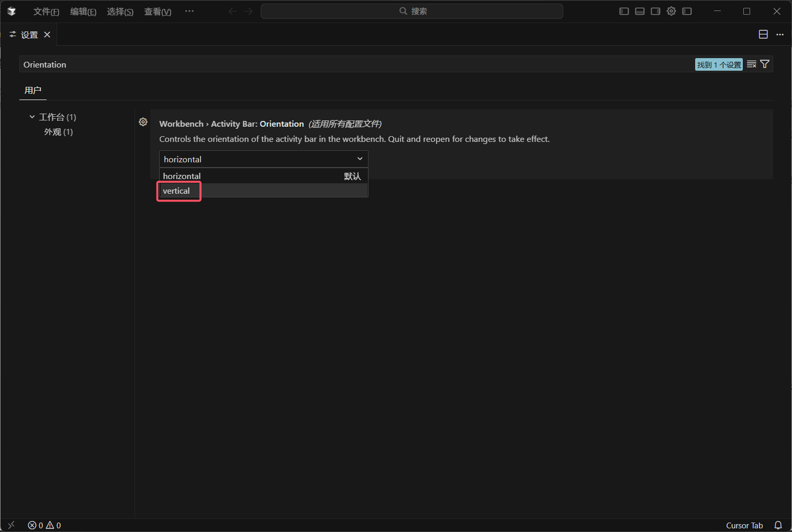This screenshot has width=792, height=532.
Task: Toggle the primary sidebar layout icon
Action: point(623,11)
